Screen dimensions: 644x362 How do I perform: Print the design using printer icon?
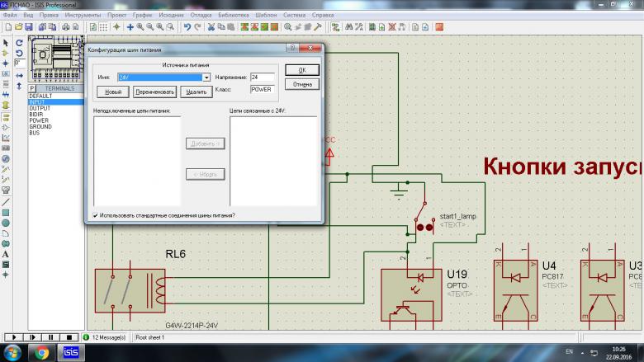click(66, 27)
